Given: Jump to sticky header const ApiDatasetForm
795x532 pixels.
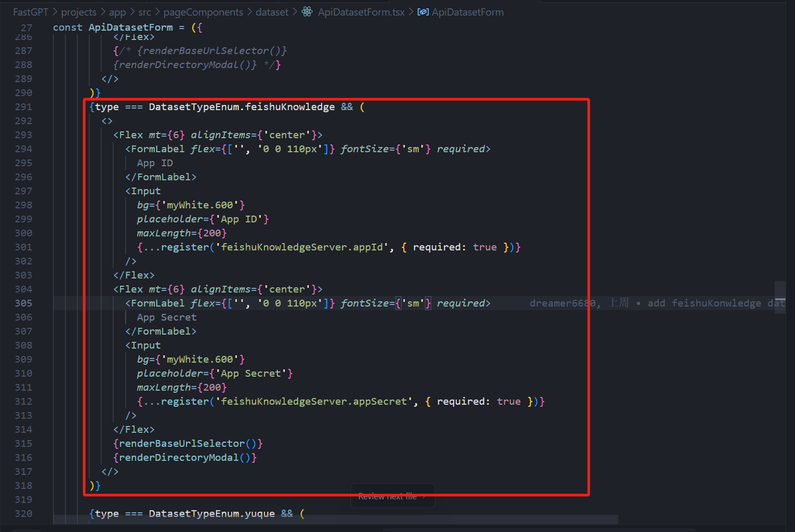Looking at the screenshot, I should 130,28.
